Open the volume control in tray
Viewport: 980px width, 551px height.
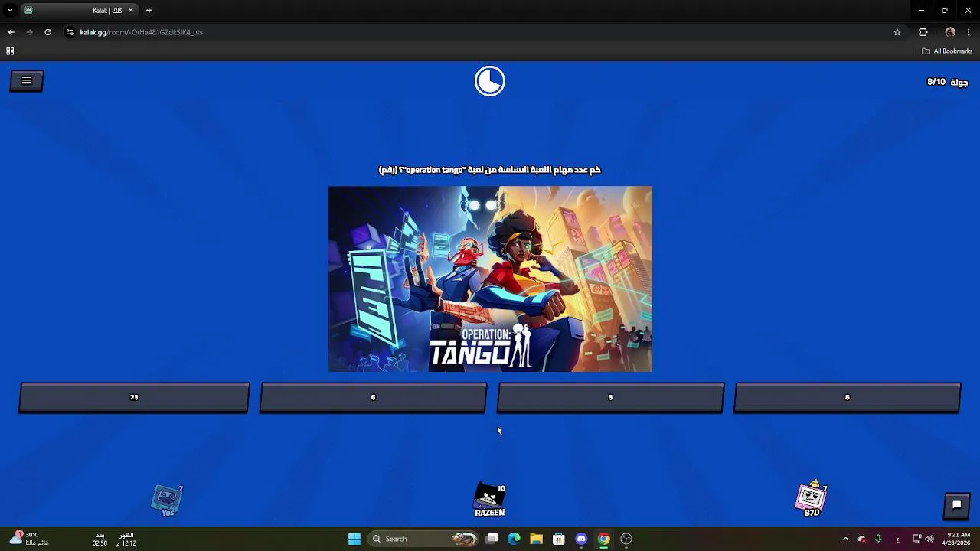pyautogui.click(x=929, y=539)
